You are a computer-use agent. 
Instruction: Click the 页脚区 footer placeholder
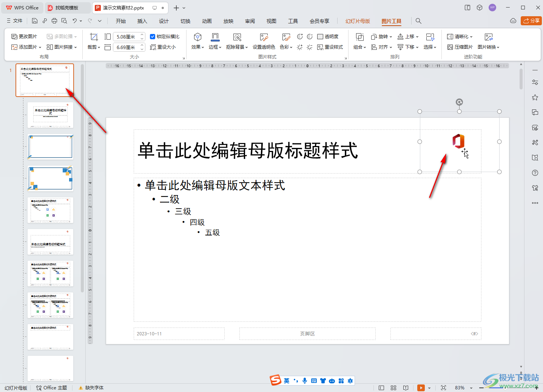pos(307,334)
